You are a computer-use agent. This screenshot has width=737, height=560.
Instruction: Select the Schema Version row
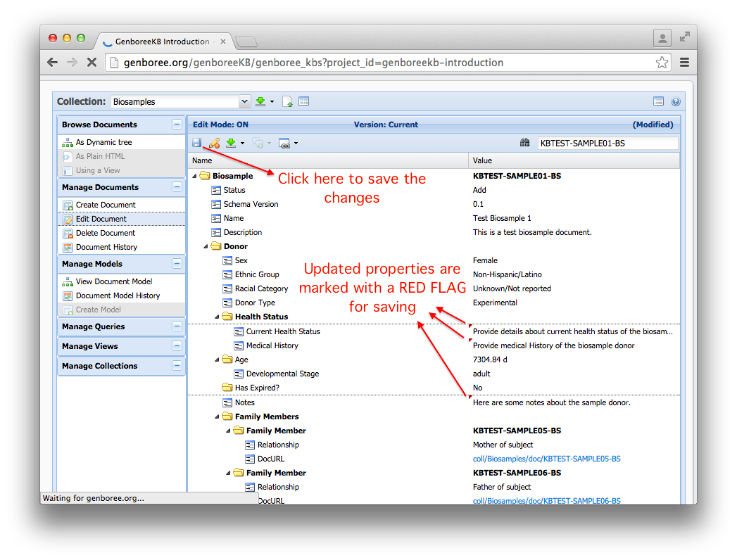(434, 204)
